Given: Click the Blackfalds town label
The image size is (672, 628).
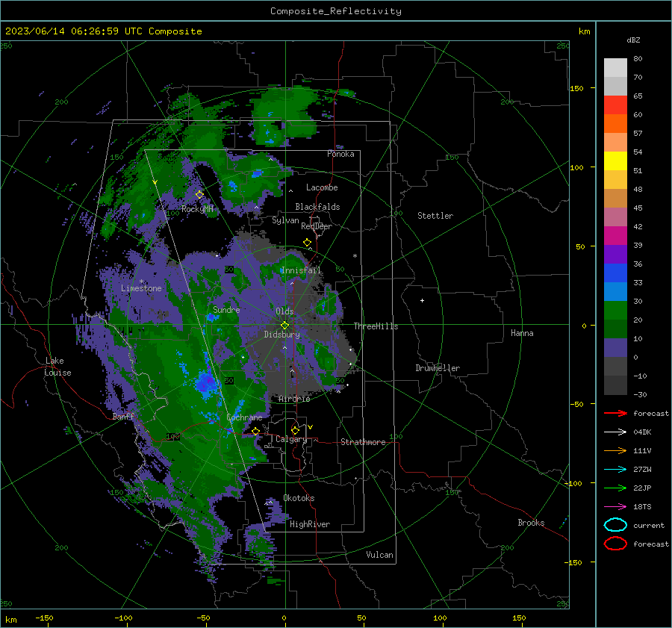Looking at the screenshot, I should coord(317,207).
